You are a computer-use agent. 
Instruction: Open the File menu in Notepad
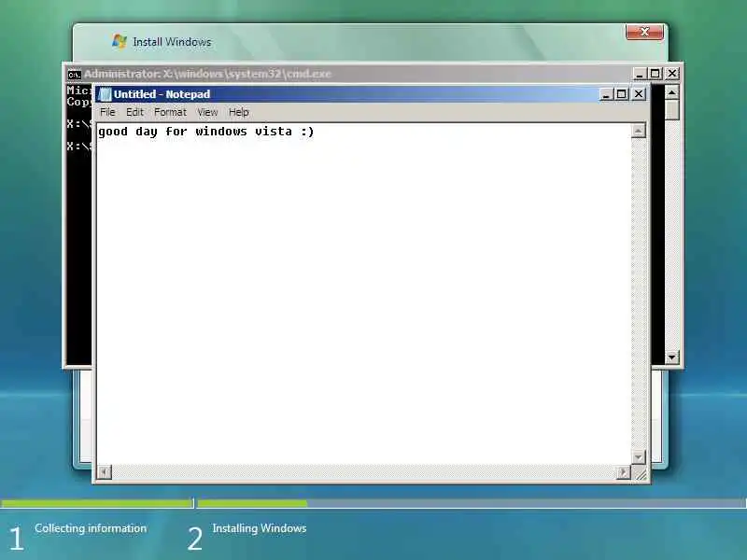point(107,112)
